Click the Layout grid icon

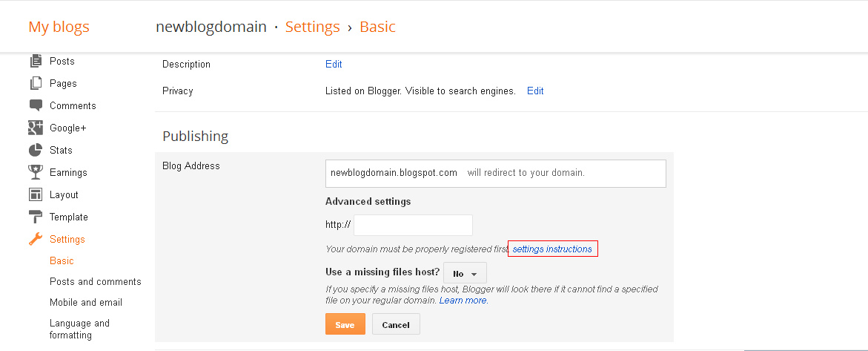(36, 194)
